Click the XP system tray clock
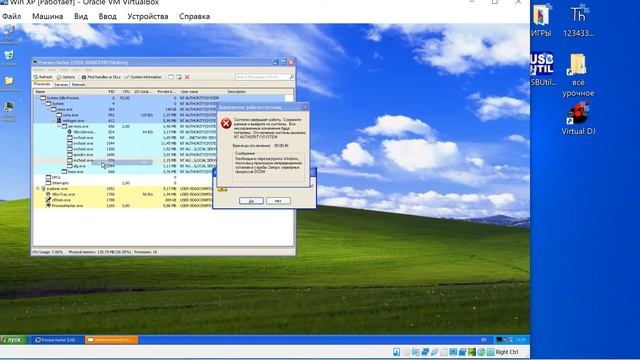The height and width of the screenshot is (360, 640). click(521, 340)
